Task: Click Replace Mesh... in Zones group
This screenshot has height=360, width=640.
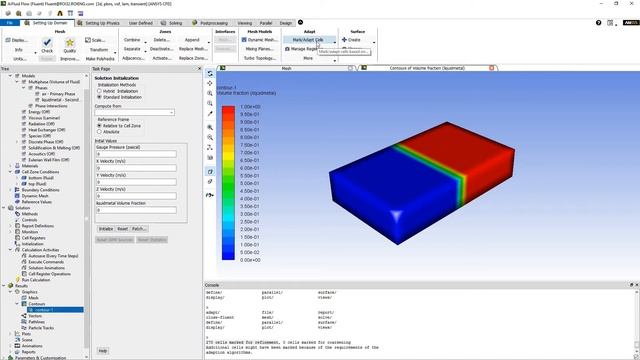Action: (x=193, y=49)
